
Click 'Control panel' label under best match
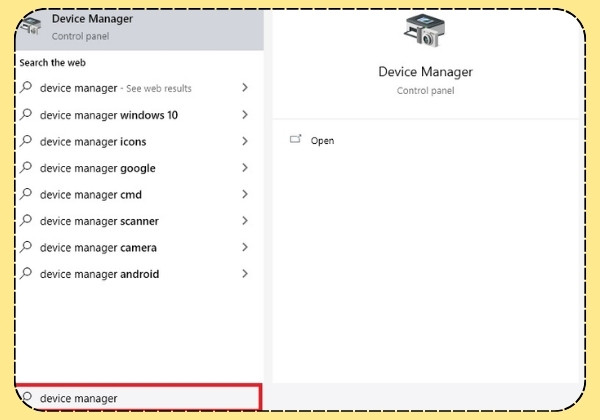point(80,36)
